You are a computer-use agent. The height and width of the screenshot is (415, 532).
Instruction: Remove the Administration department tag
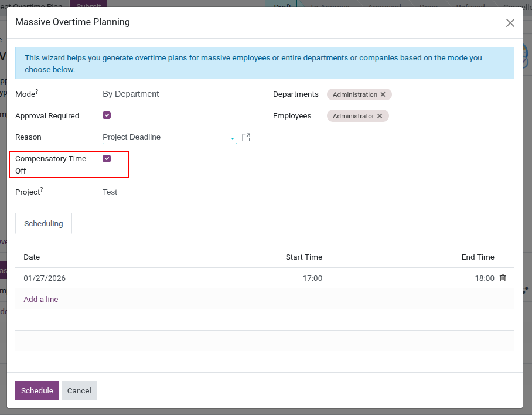tap(383, 94)
